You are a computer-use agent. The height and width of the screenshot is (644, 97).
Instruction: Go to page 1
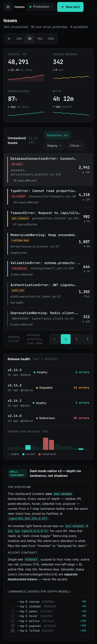coord(66,339)
